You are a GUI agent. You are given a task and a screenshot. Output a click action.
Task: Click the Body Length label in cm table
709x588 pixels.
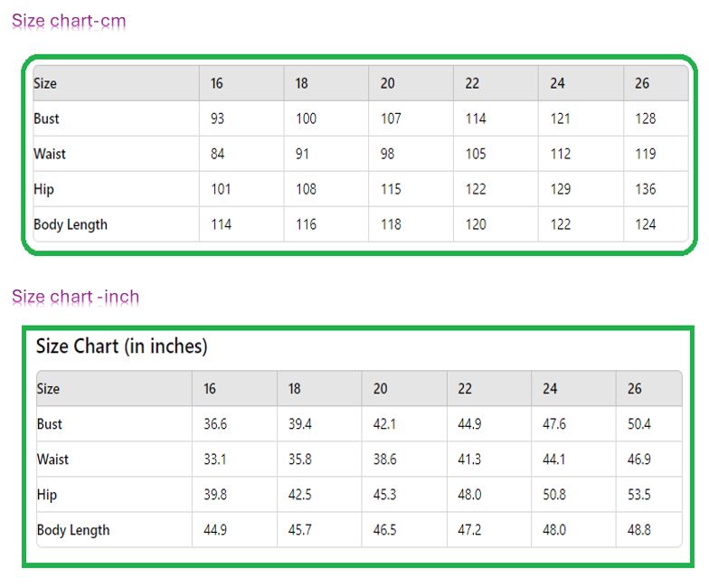pos(71,224)
